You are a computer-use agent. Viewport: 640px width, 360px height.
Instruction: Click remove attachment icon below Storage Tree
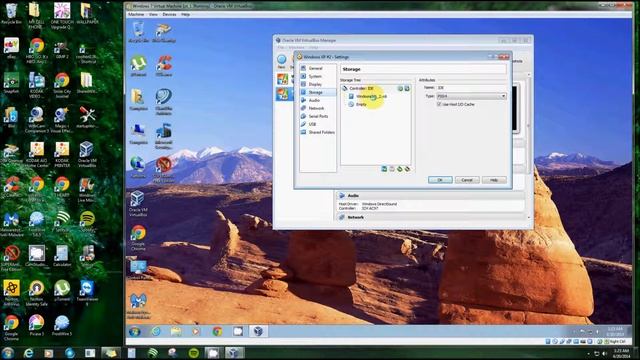407,169
